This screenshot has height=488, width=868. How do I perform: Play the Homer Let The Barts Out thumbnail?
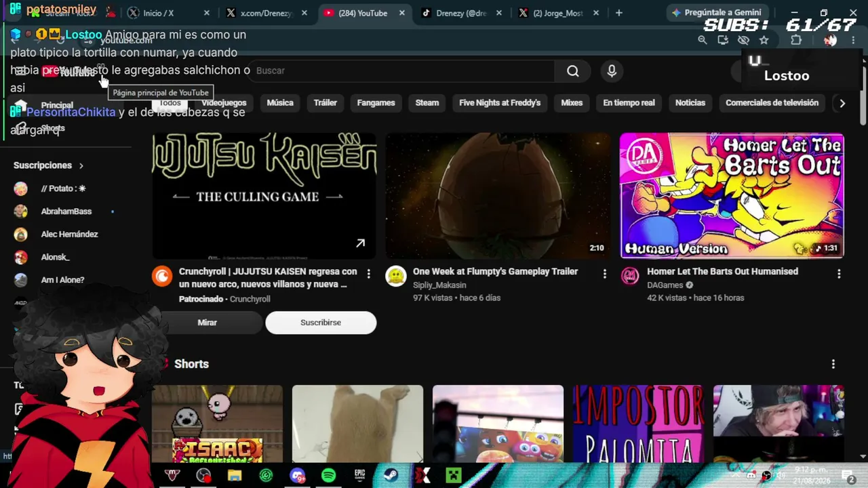pyautogui.click(x=732, y=196)
